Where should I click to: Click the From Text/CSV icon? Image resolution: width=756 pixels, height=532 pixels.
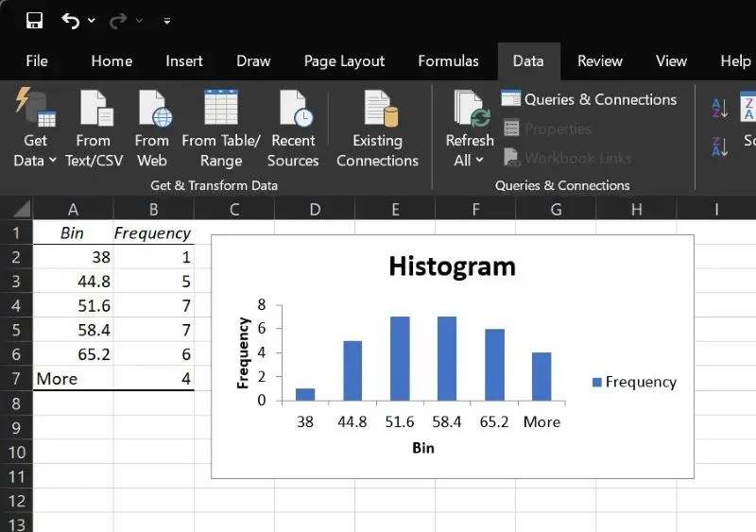pos(94,109)
